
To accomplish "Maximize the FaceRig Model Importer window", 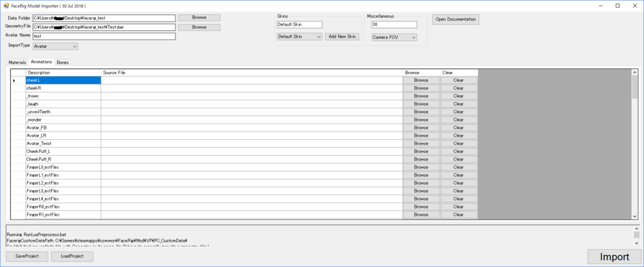I will [618, 6].
